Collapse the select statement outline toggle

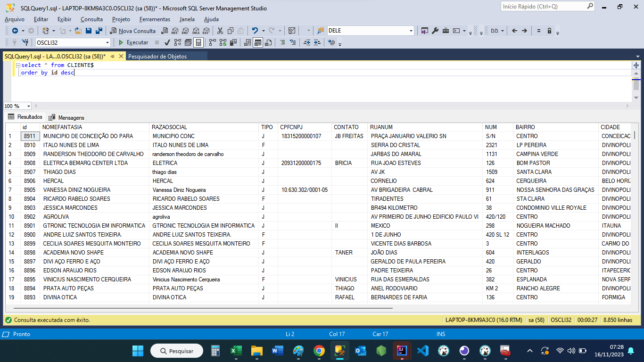point(18,65)
